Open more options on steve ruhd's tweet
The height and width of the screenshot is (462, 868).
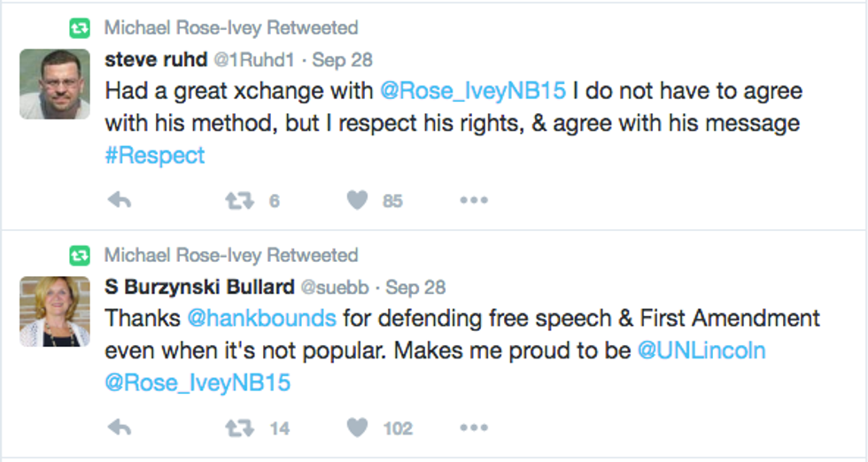coord(474,201)
